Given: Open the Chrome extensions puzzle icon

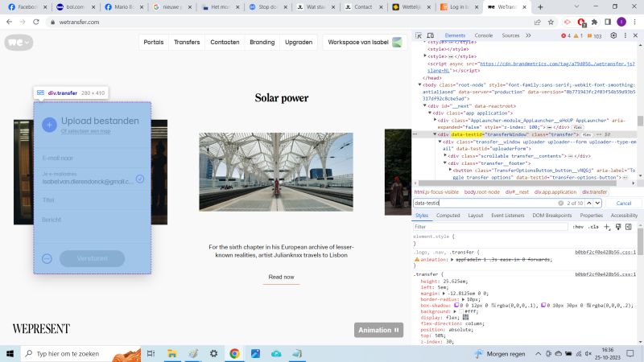Looking at the screenshot, I should coord(594,22).
